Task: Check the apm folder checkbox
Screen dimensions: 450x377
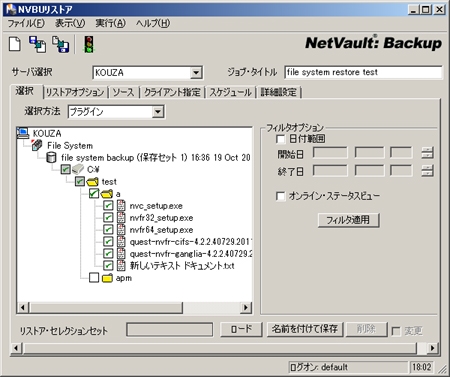Action: 94,278
